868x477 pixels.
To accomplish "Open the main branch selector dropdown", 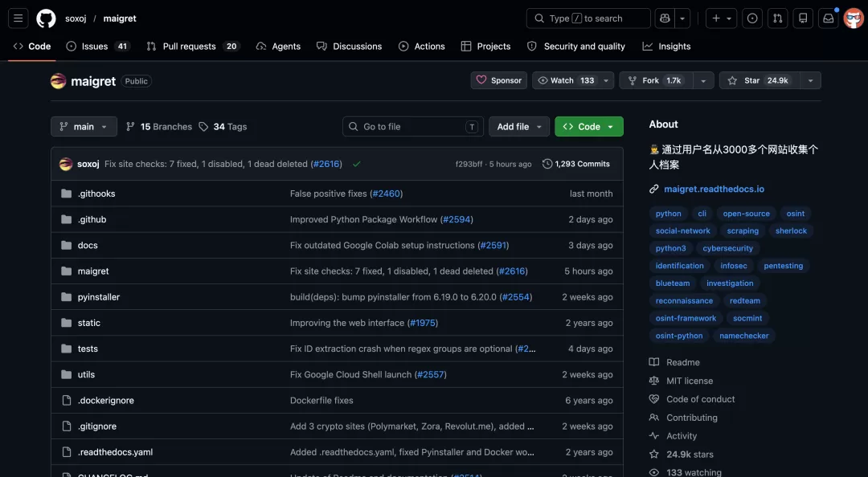I will pos(84,127).
